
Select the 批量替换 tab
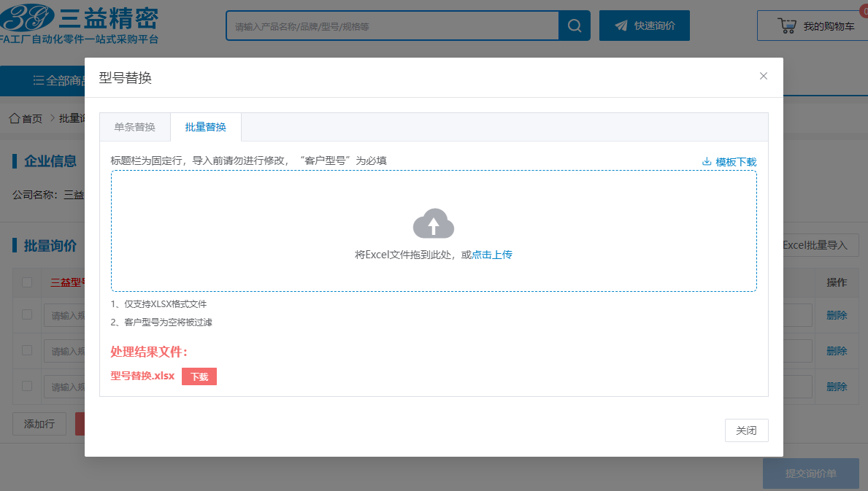pyautogui.click(x=205, y=127)
